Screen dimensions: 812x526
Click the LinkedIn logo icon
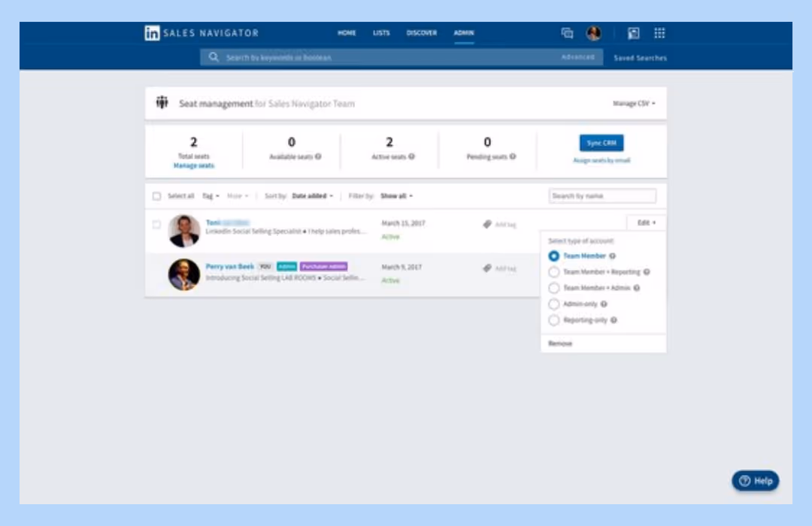pyautogui.click(x=152, y=33)
